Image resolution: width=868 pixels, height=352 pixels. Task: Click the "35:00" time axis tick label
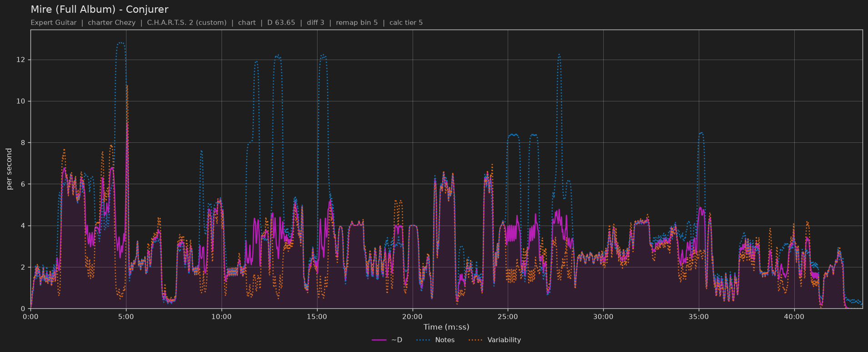pos(698,317)
